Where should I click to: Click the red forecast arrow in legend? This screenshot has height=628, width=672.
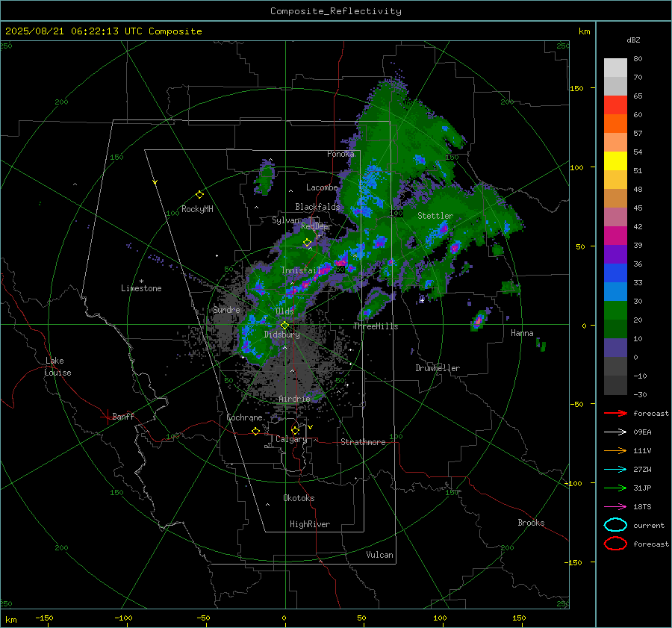tap(615, 413)
